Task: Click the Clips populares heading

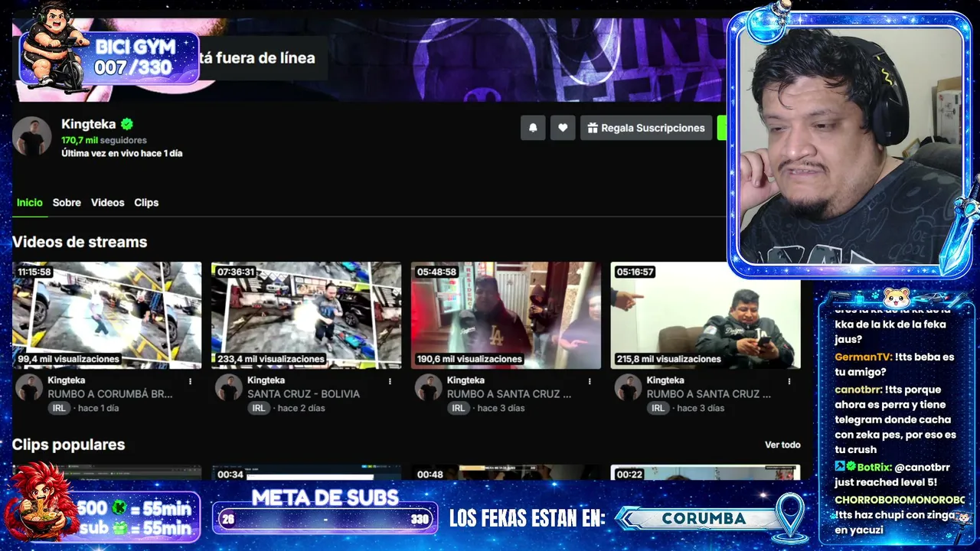Action: pyautogui.click(x=68, y=445)
